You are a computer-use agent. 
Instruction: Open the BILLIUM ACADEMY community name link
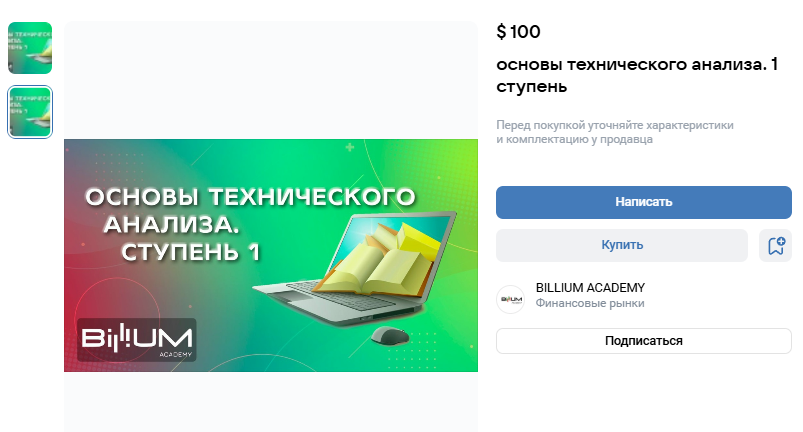coord(590,288)
